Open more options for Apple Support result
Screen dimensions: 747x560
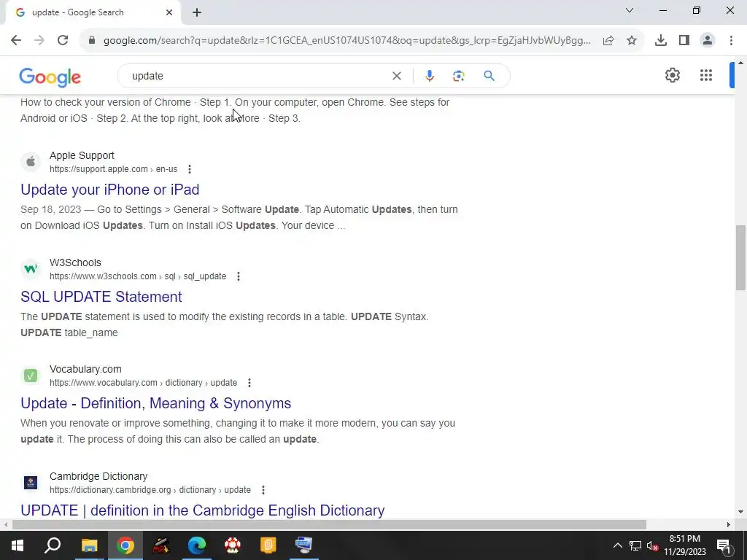(x=190, y=169)
